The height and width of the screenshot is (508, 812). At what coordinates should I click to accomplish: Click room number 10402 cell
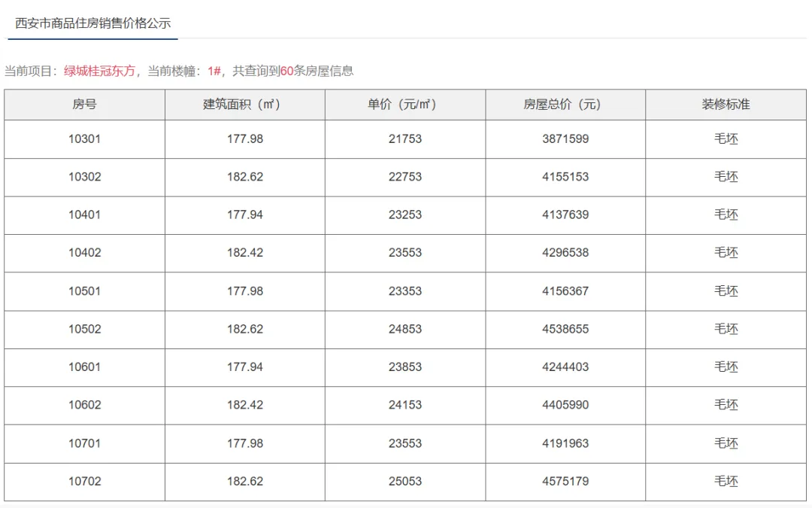85,253
